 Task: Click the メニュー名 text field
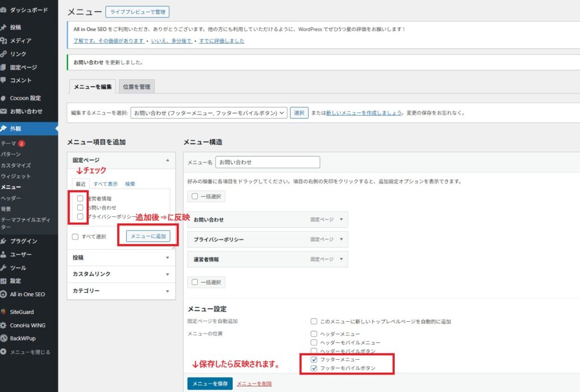(x=268, y=162)
